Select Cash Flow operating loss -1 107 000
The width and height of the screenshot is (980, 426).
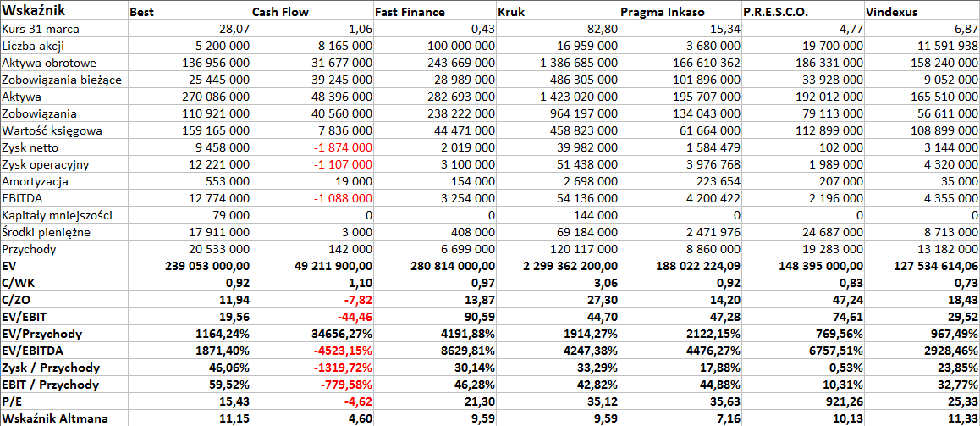(x=311, y=164)
